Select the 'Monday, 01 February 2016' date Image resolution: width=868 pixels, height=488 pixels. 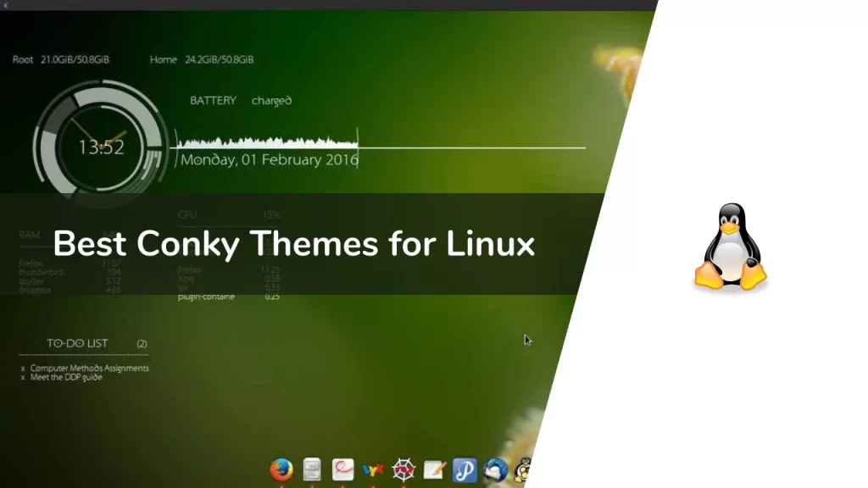tap(269, 160)
